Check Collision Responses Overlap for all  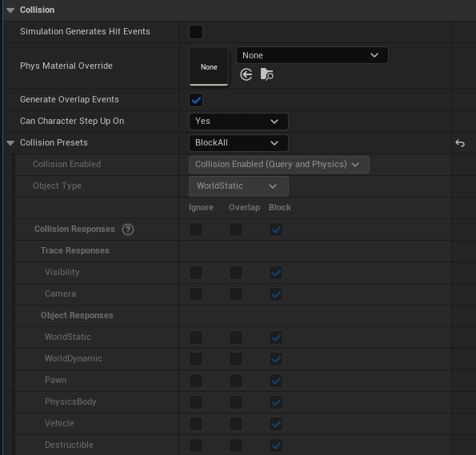(236, 229)
